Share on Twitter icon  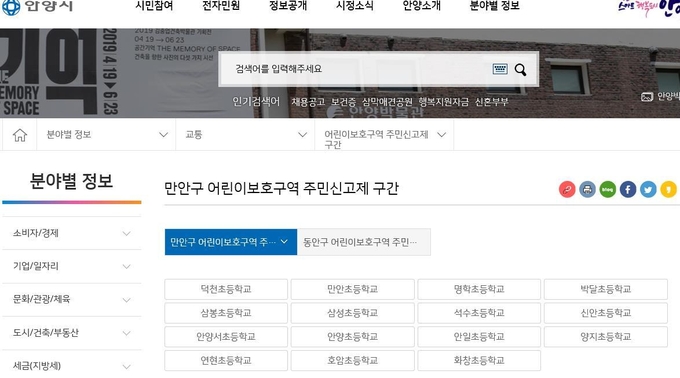point(648,189)
